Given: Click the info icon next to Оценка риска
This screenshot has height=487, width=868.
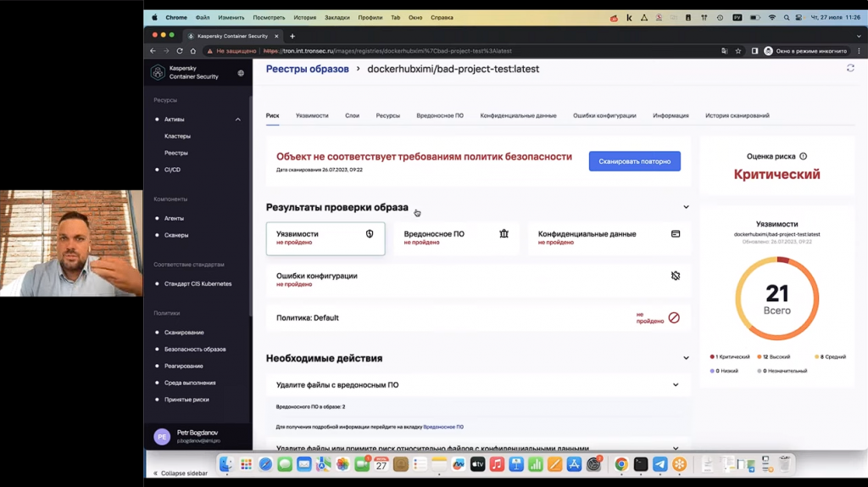Looking at the screenshot, I should coord(804,156).
